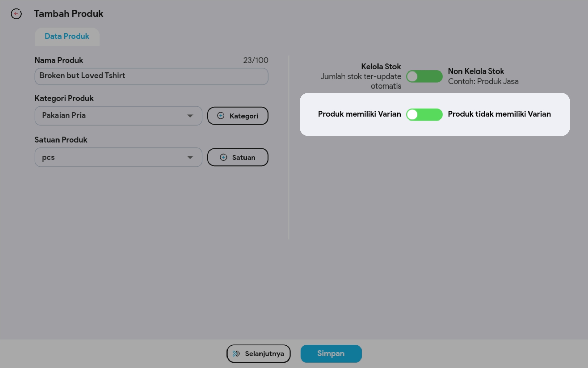Click the Tambah Produk page title
Screen dimensions: 588x368
pyautogui.click(x=69, y=14)
